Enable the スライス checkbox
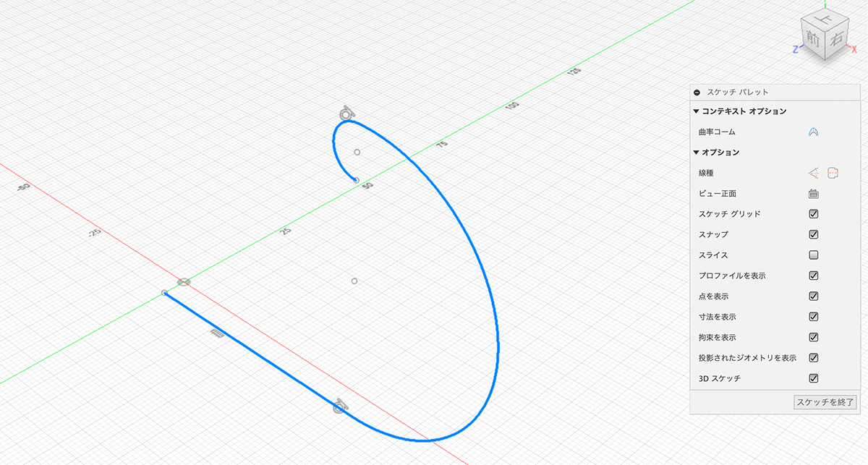868x465 pixels. (x=813, y=255)
